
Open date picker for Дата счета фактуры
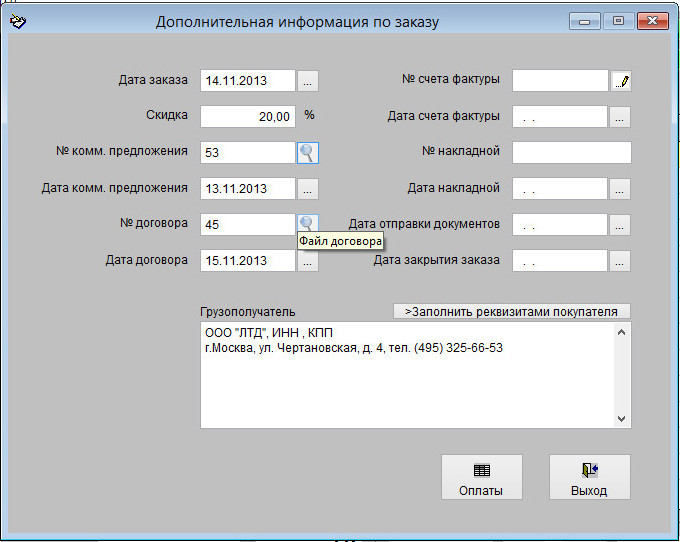tap(620, 117)
